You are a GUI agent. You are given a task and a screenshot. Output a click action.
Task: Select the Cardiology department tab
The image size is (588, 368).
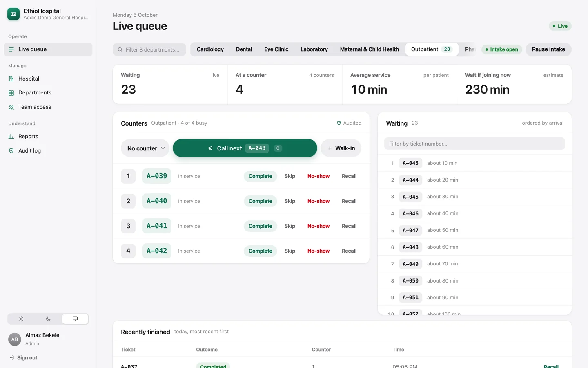click(210, 49)
